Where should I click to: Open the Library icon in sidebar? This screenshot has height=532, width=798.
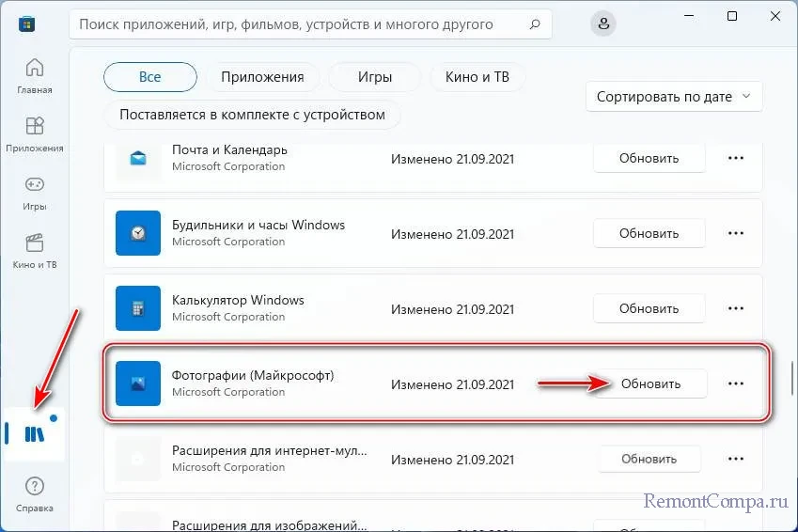point(33,433)
